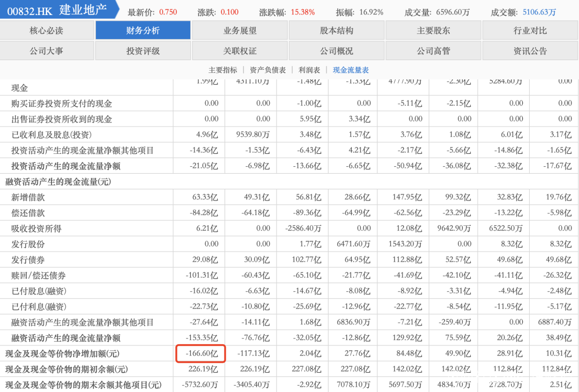Click cell -14.86亿 in 投资其他项目 row
Screen dimensions: 579x392
point(508,150)
